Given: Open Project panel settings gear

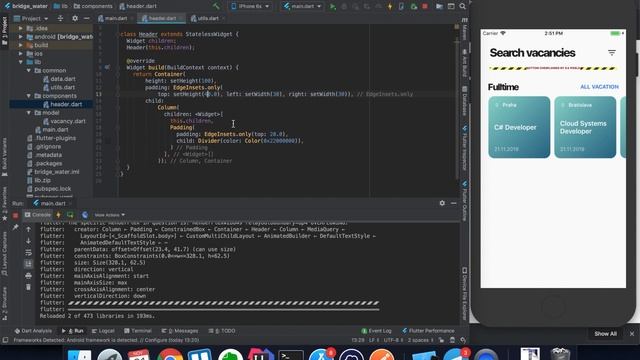Looking at the screenshot, I should pos(75,18).
